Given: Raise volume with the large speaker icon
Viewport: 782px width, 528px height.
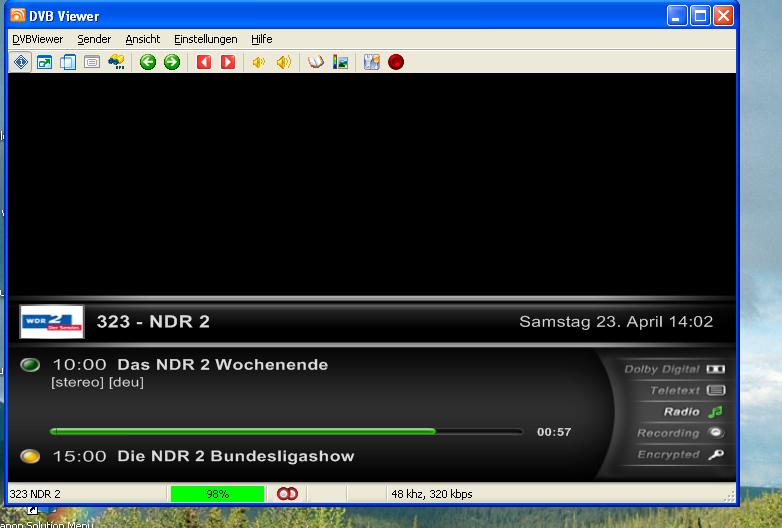Looking at the screenshot, I should point(284,62).
